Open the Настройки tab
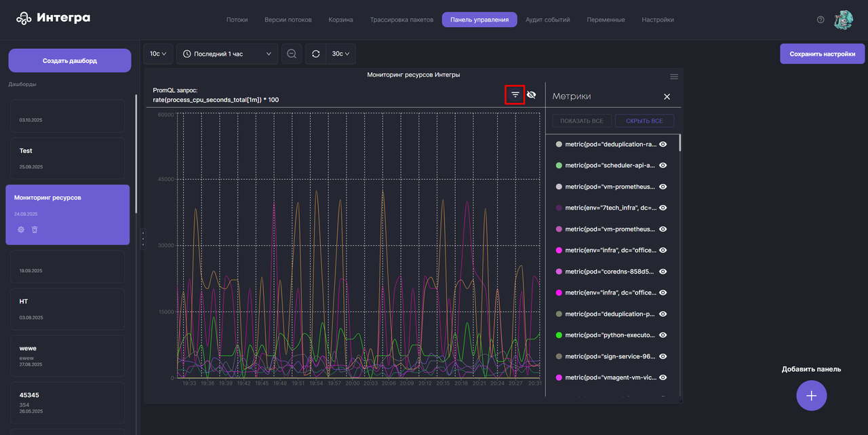Viewport: 868px width, 435px height. [658, 20]
